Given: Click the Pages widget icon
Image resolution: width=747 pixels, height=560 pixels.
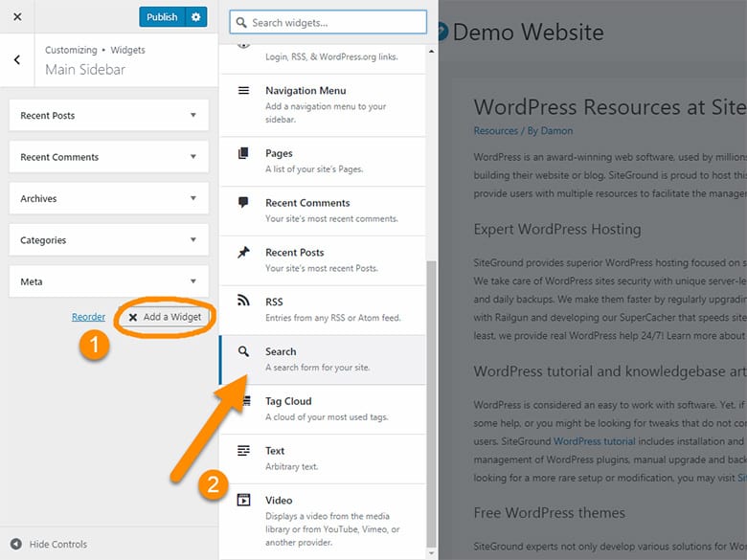Looking at the screenshot, I should tap(243, 153).
